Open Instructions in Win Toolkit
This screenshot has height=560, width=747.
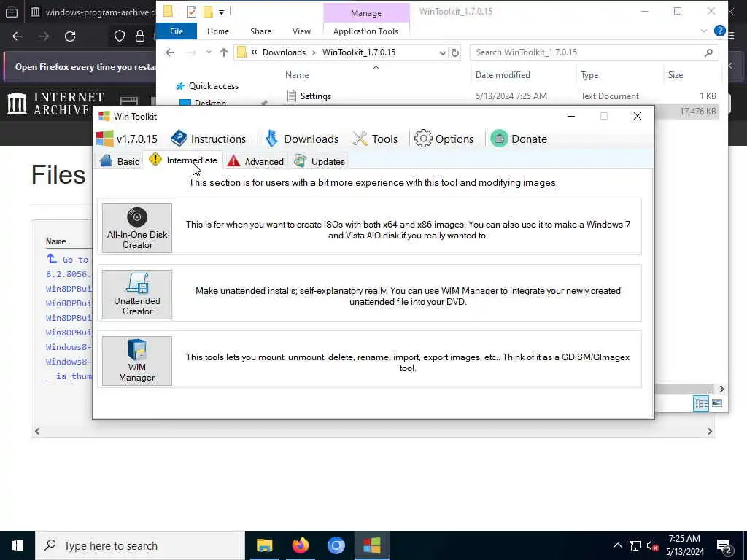click(209, 139)
